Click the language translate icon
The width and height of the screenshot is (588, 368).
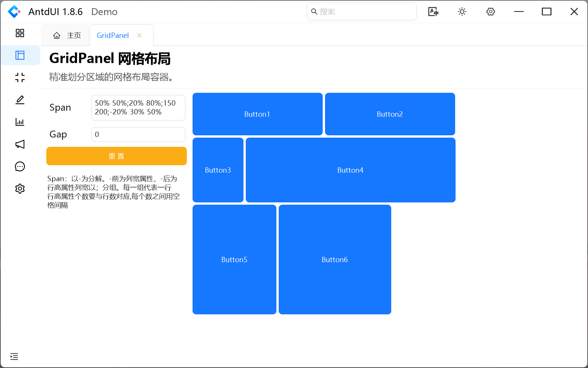tap(433, 11)
